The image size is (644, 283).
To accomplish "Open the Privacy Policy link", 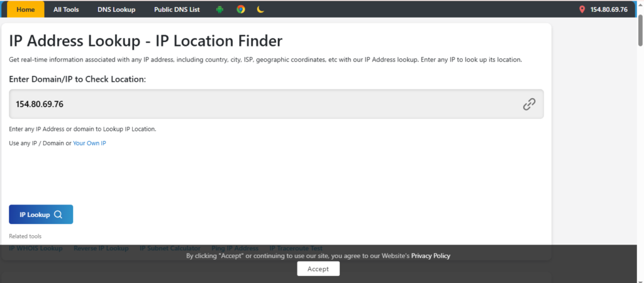I will 430,256.
